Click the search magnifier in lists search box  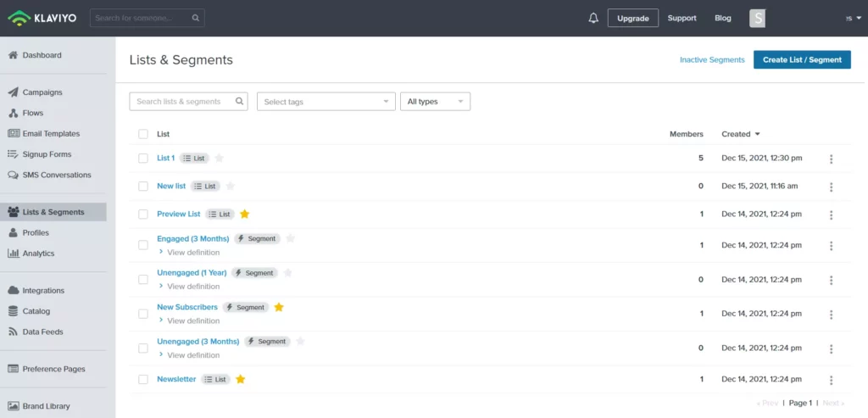(x=240, y=102)
